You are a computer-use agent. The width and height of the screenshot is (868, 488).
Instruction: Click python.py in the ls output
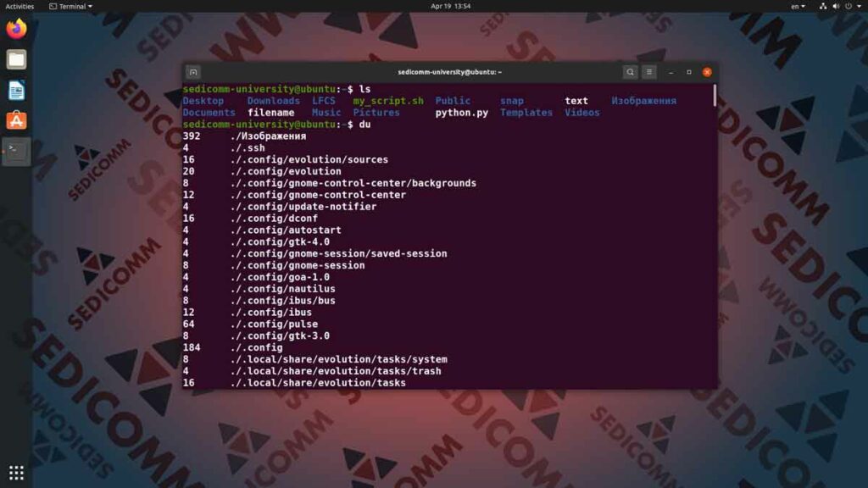[x=462, y=113]
